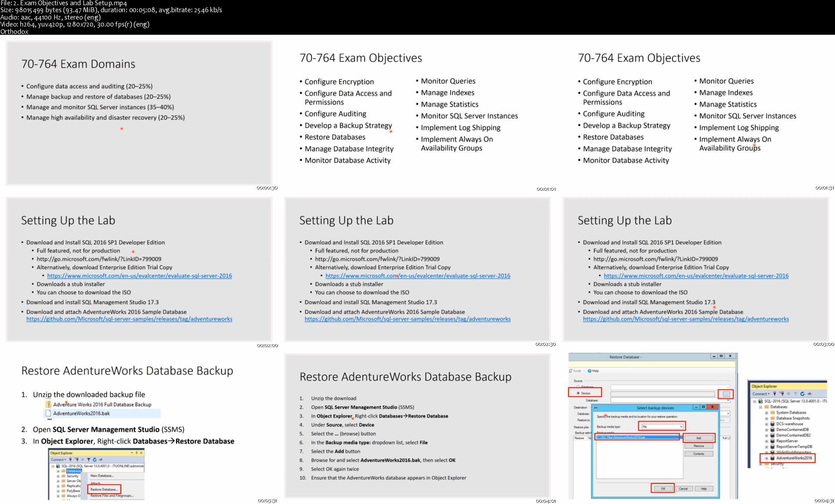
Task: Choose Restore Database... context menu entry
Action: tap(104, 489)
